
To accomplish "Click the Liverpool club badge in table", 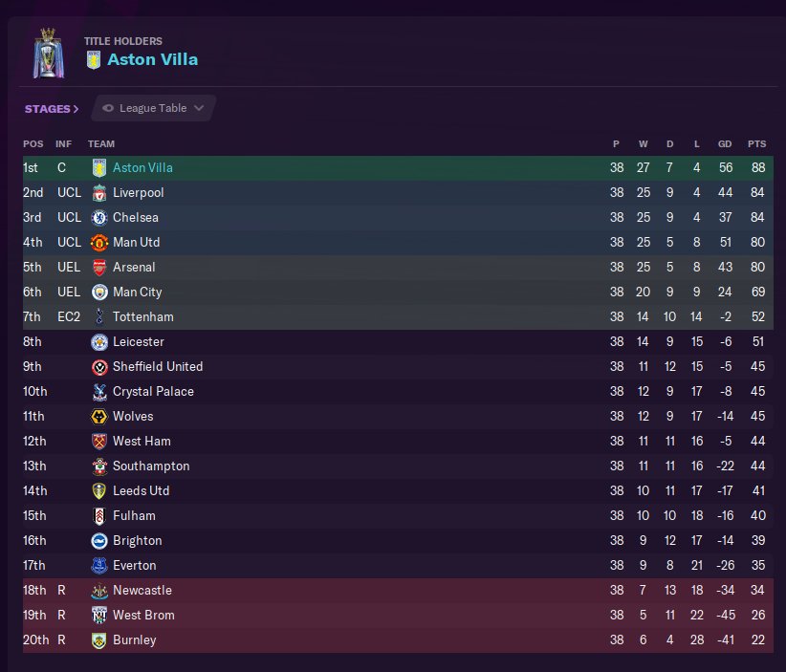I will tap(98, 193).
